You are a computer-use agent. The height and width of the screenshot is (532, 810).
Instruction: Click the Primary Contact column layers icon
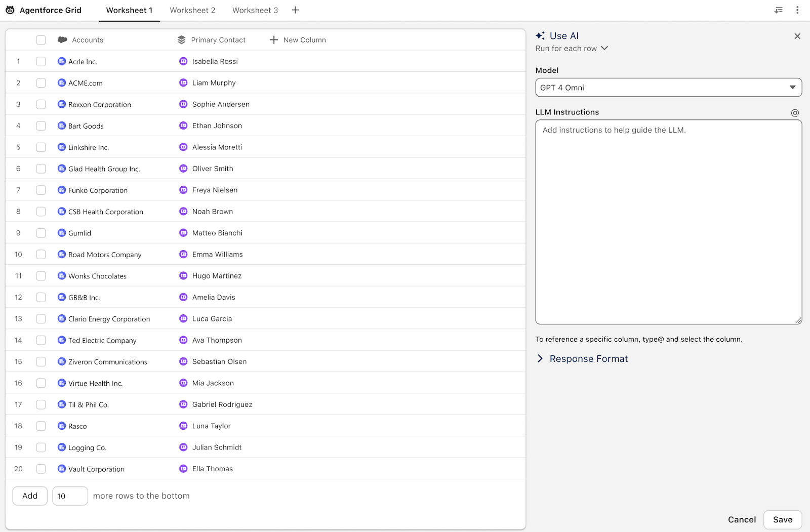(x=182, y=40)
